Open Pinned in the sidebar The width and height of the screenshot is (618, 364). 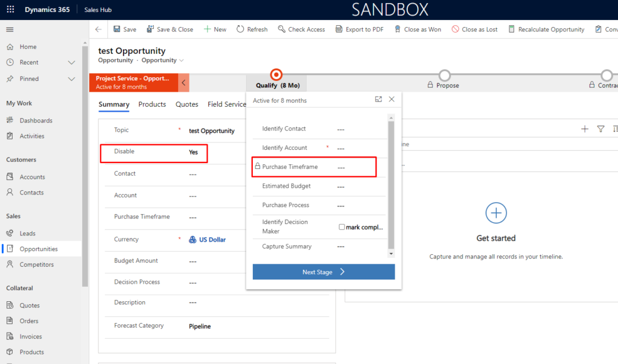point(29,79)
